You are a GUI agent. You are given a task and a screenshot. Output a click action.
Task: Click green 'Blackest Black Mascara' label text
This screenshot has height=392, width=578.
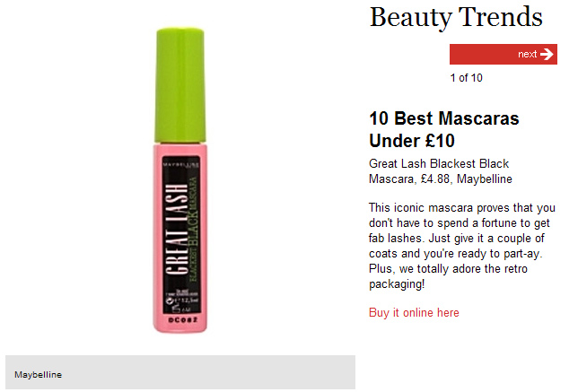193,229
